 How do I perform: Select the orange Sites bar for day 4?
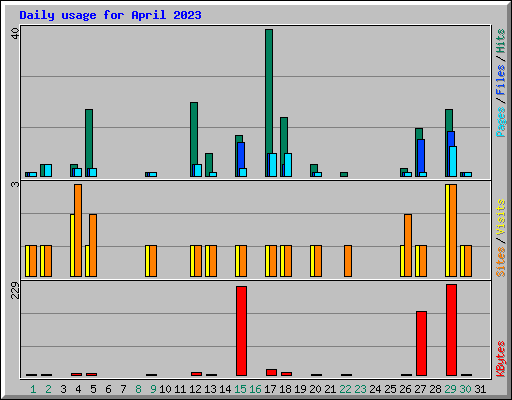(x=78, y=230)
